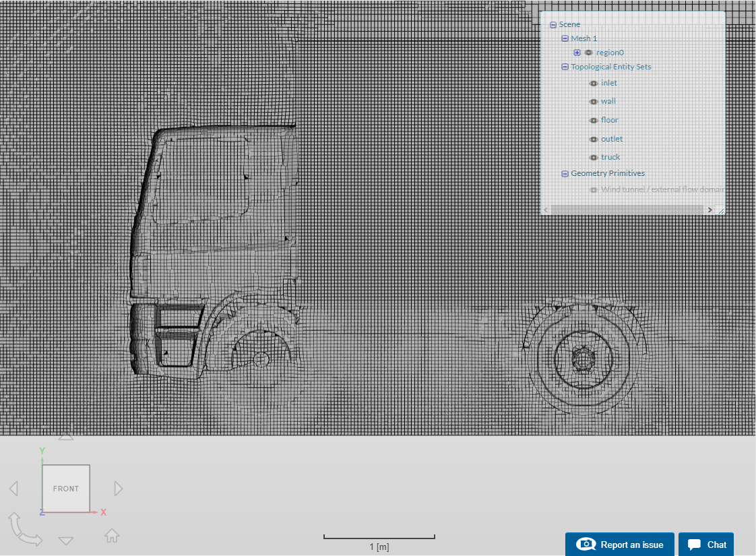Collapse the Mesh 1 node
The height and width of the screenshot is (556, 756).
pyautogui.click(x=565, y=38)
